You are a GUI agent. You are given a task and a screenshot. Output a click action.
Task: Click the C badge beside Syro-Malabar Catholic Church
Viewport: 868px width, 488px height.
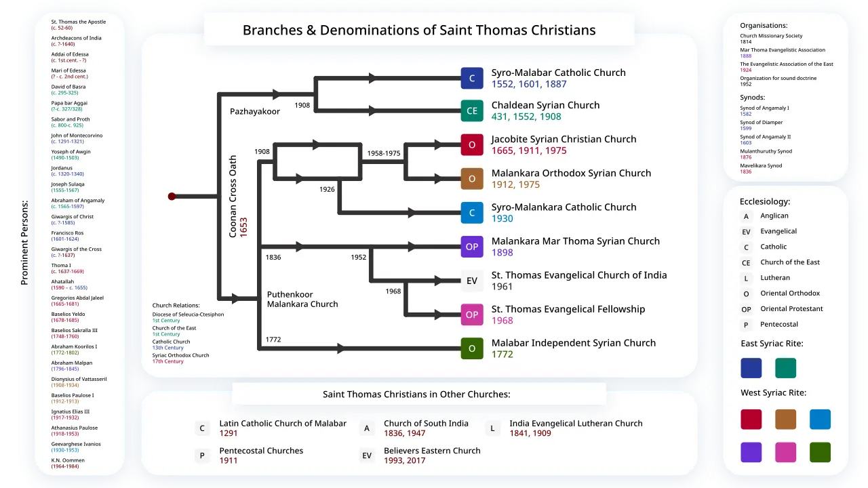pos(472,79)
